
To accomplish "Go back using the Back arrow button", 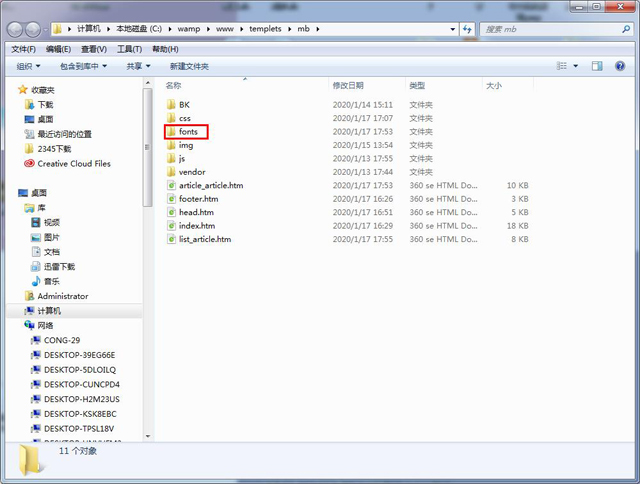I will (x=15, y=29).
